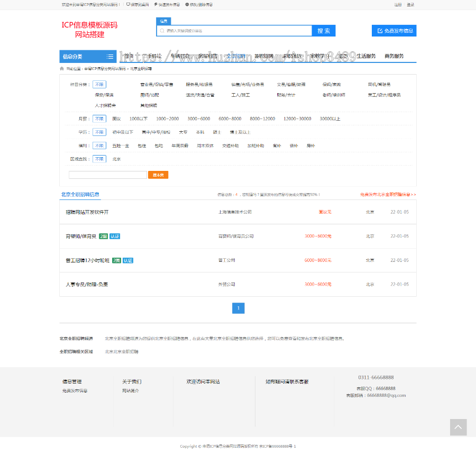Click the orange 搜本类 search button
Screen dimensions: 476x455
pyautogui.click(x=158, y=174)
